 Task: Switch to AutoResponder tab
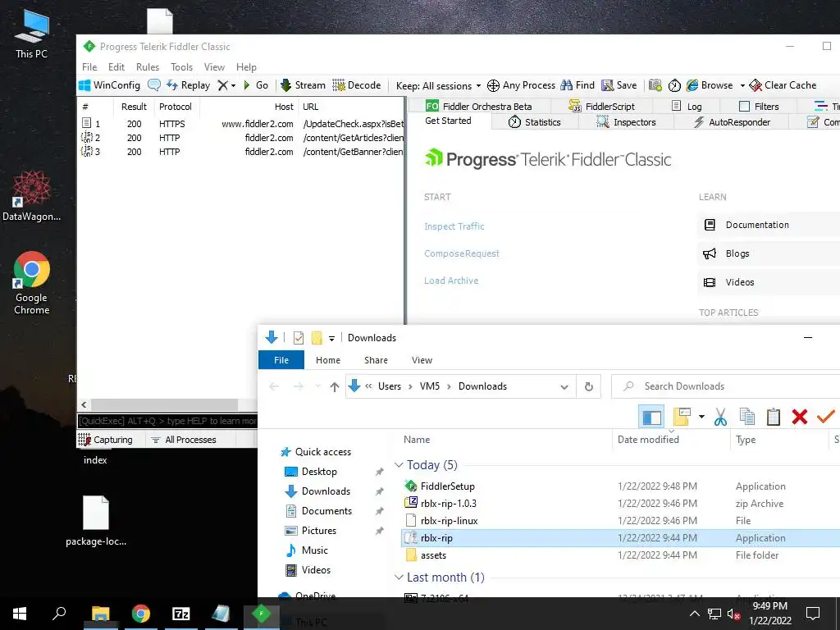coord(732,122)
